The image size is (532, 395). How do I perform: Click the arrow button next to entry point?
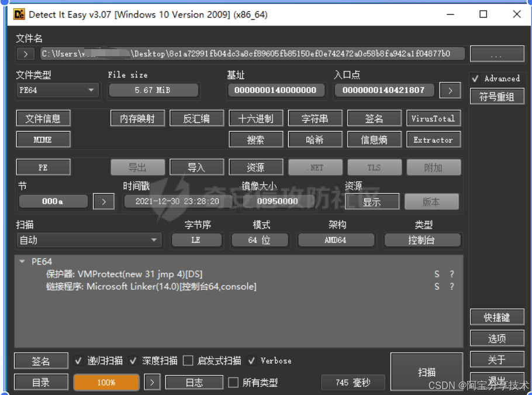450,91
